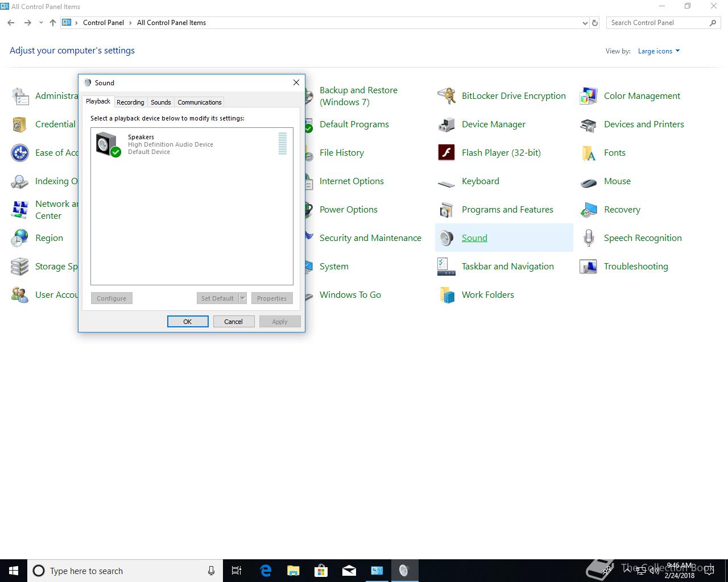Screen dimensions: 728x582
Task: Click OK in the Sound dialog
Action: tap(188, 322)
